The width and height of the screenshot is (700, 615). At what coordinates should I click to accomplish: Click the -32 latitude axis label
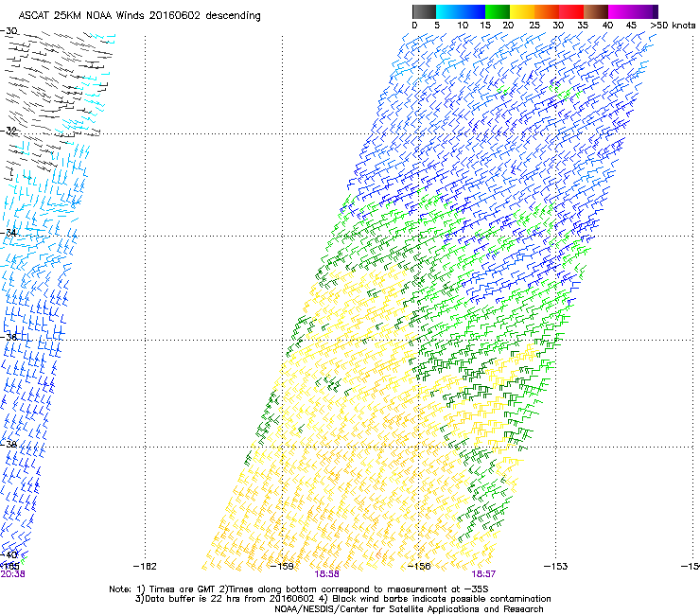[x=9, y=131]
